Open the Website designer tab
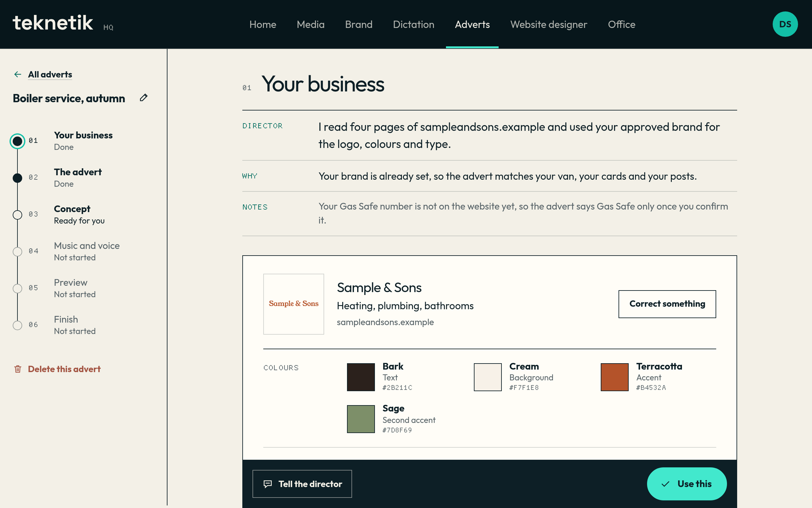 click(x=549, y=24)
